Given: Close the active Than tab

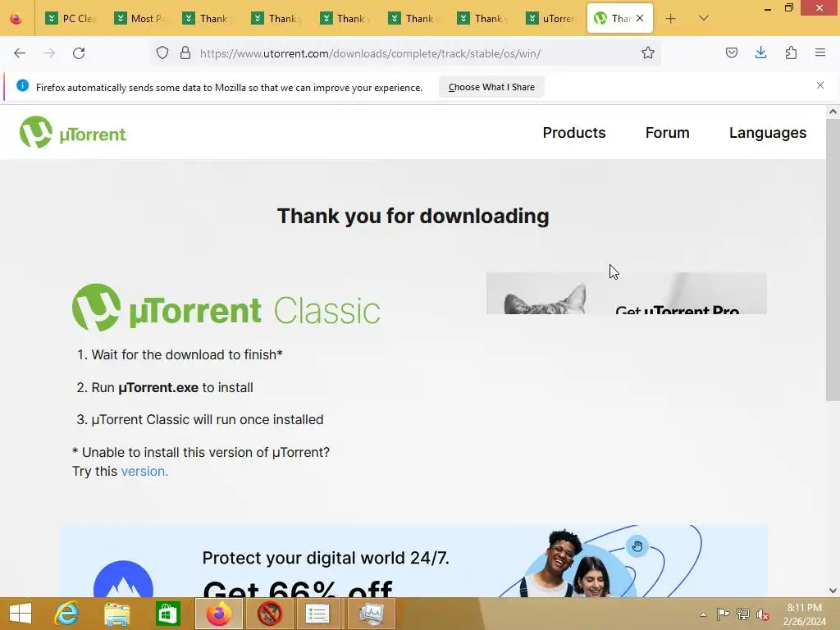Looking at the screenshot, I should click(x=640, y=18).
